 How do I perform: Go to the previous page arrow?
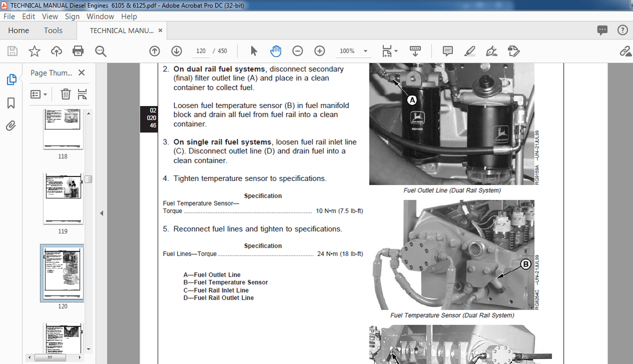tap(155, 51)
